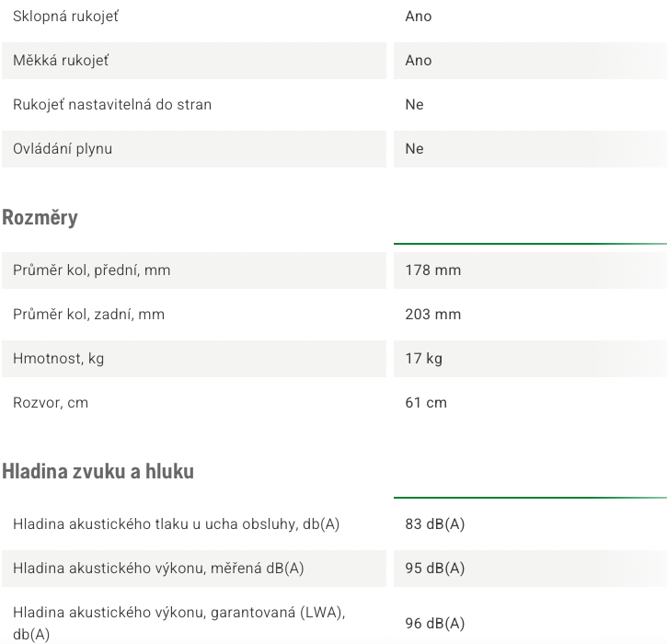Image resolution: width=667 pixels, height=644 pixels.
Task: Click the Průměr kol, přední label
Action: pyautogui.click(x=91, y=270)
